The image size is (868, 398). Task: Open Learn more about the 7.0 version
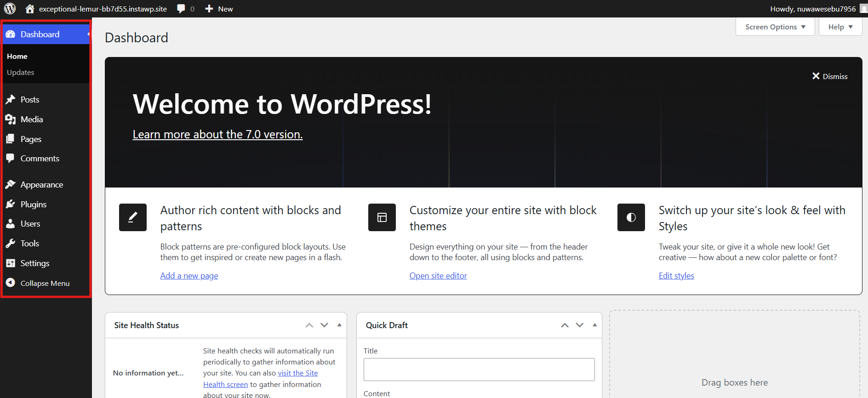click(x=217, y=135)
